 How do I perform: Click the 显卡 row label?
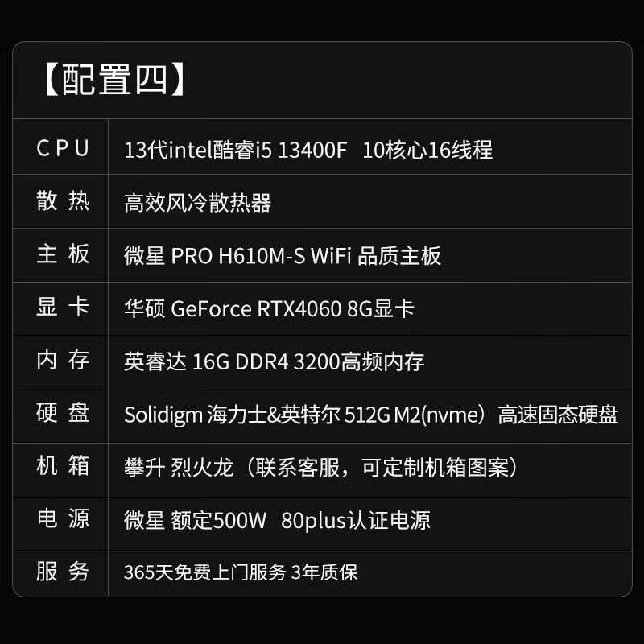63,308
